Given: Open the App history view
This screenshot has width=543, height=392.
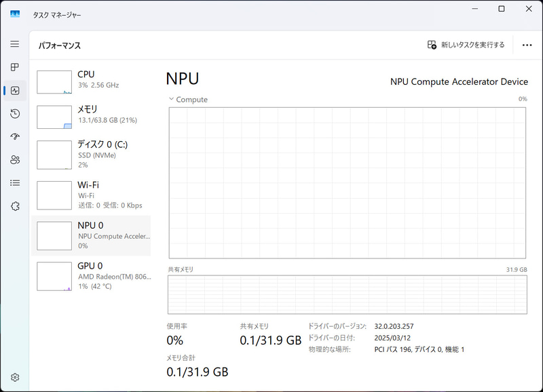Looking at the screenshot, I should point(14,113).
